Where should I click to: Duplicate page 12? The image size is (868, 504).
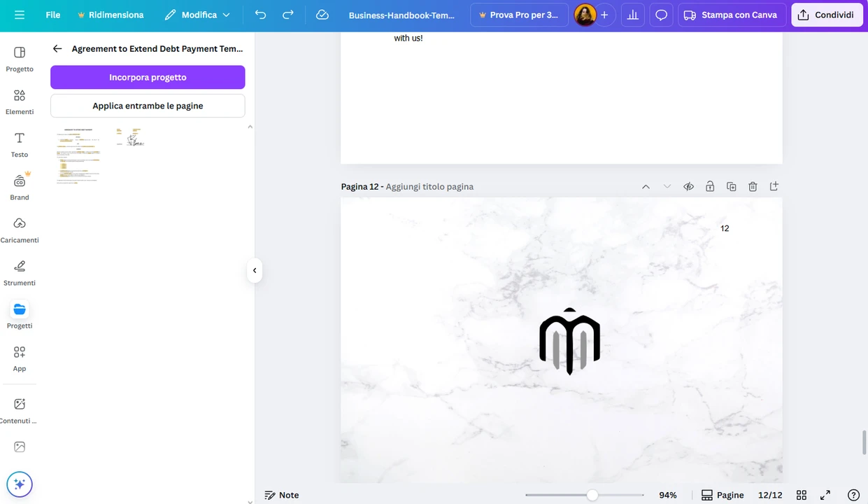(731, 187)
